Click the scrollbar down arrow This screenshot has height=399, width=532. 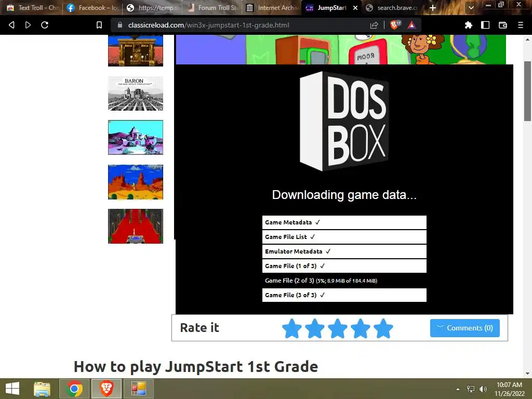[528, 373]
